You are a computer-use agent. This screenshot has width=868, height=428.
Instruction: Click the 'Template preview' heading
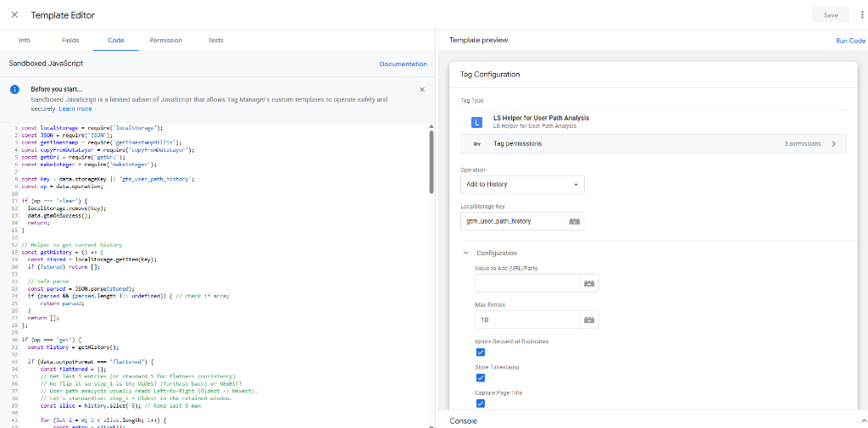pos(478,41)
